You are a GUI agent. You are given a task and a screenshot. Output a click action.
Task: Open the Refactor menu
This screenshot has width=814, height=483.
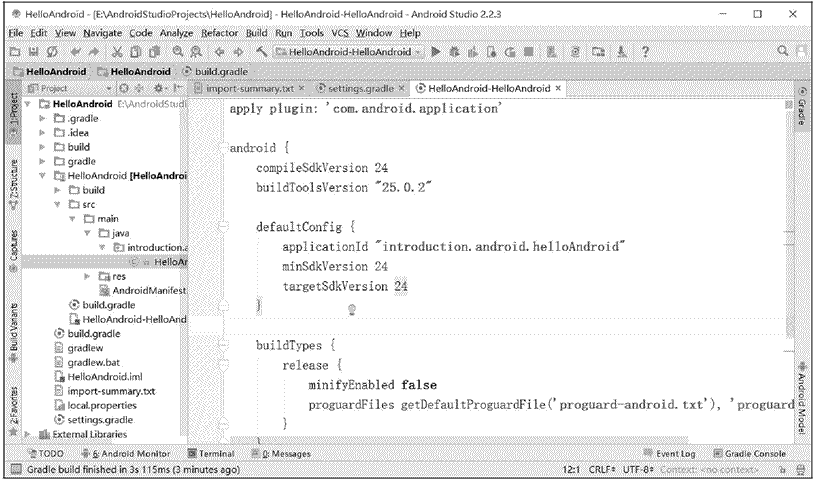[219, 33]
